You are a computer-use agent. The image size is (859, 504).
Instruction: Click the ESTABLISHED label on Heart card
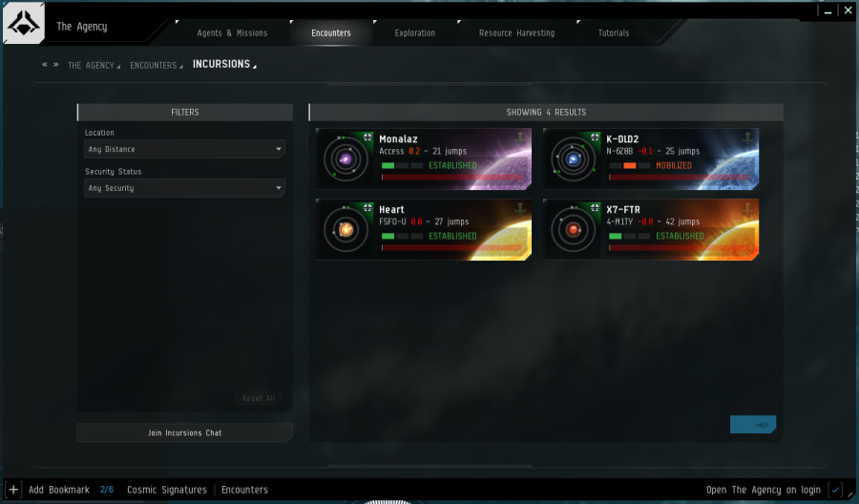pos(452,236)
